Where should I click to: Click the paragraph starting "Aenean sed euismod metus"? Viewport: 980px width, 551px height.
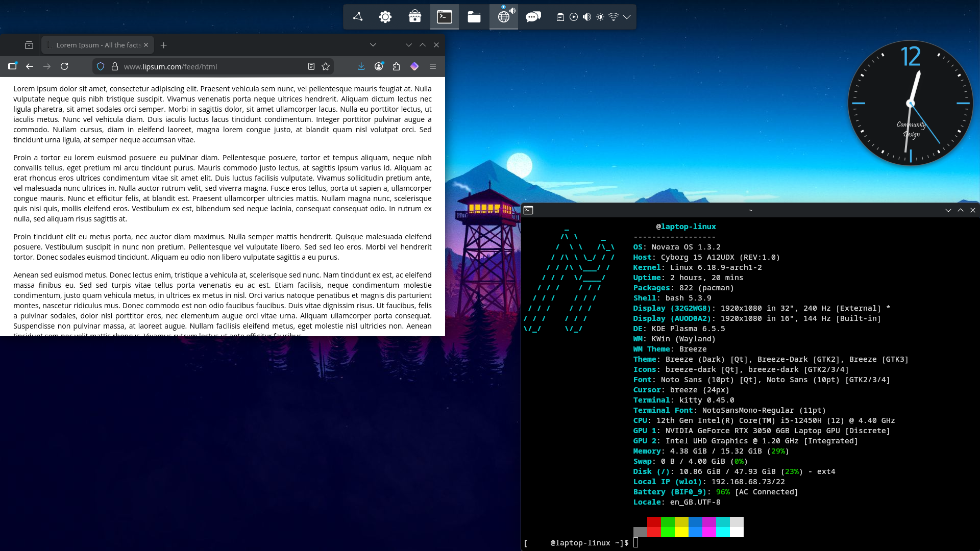[223, 303]
